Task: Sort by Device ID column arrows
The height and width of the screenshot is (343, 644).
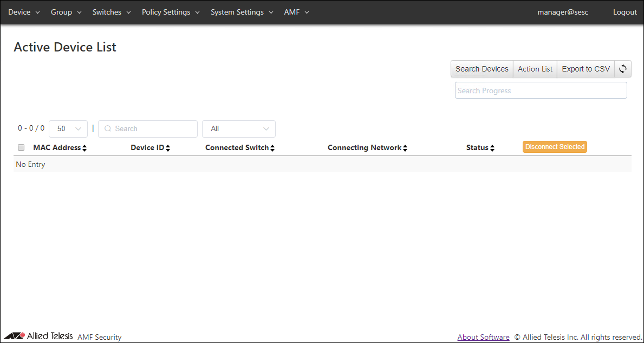Action: click(168, 148)
